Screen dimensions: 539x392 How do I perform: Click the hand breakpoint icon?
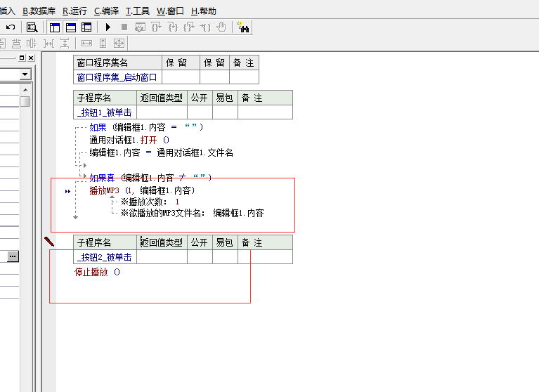pos(221,27)
